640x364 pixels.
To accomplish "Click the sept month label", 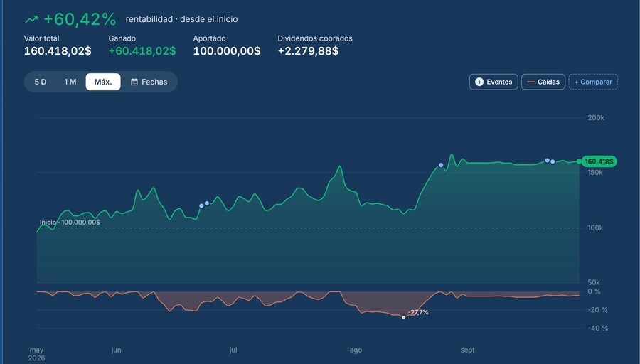I will tap(467, 350).
